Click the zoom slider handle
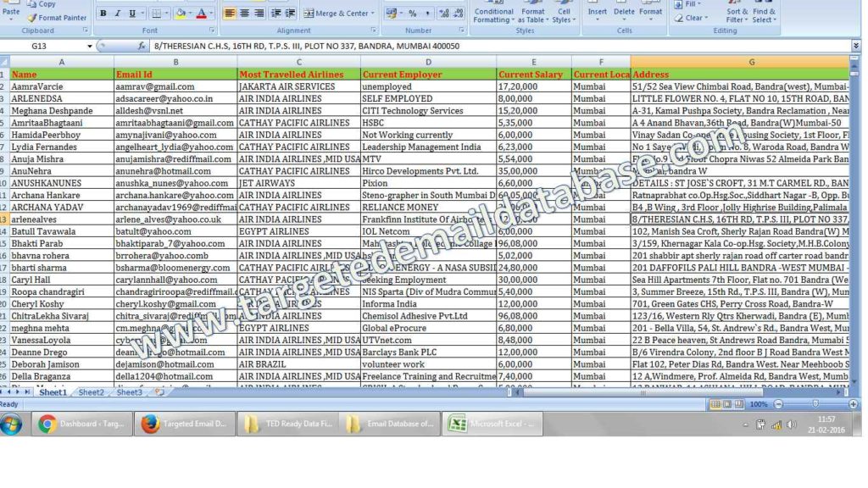868x488 pixels. (x=815, y=404)
